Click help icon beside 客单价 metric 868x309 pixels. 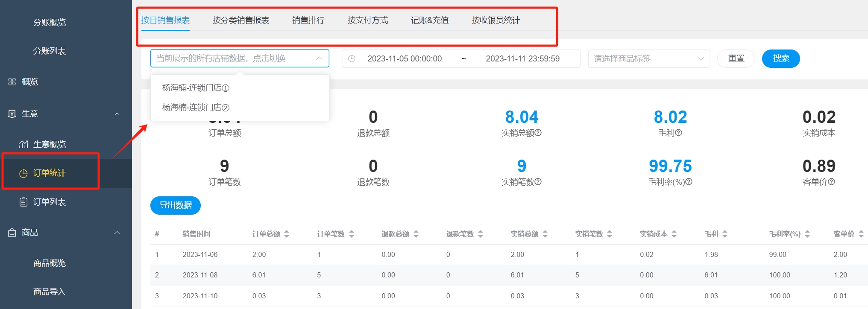(x=831, y=182)
